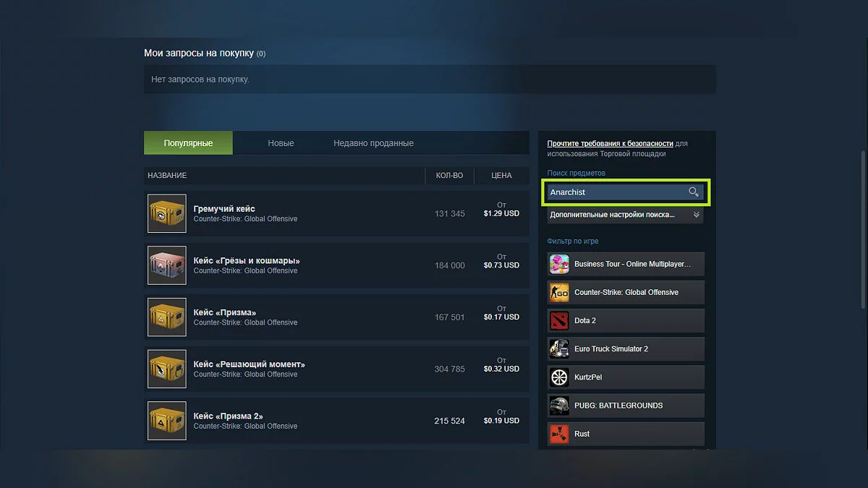
Task: Open the Кейс «Грёзы и кошмары» title
Action: coord(247,261)
